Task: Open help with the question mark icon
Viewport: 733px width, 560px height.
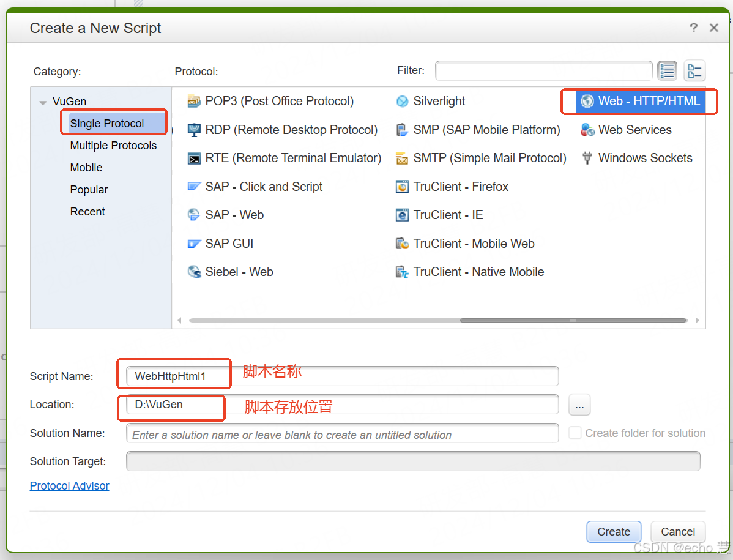Action: 694,28
